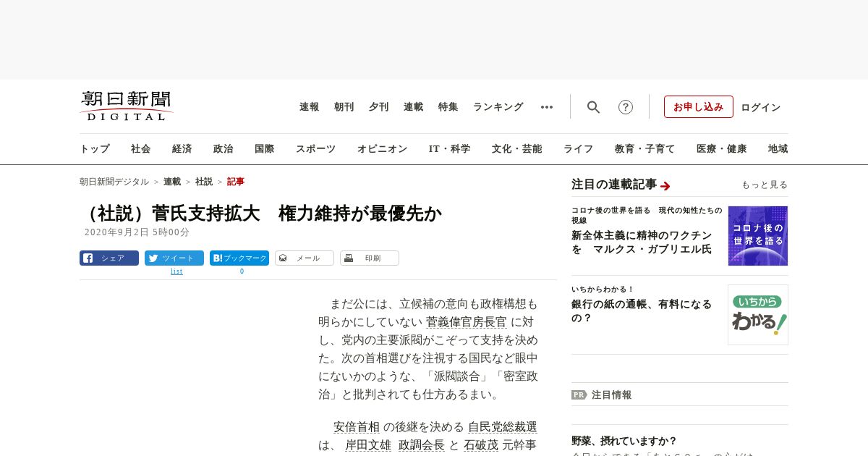This screenshot has width=868, height=456.
Task: Tweet the article via ツイート button
Action: coord(174,258)
